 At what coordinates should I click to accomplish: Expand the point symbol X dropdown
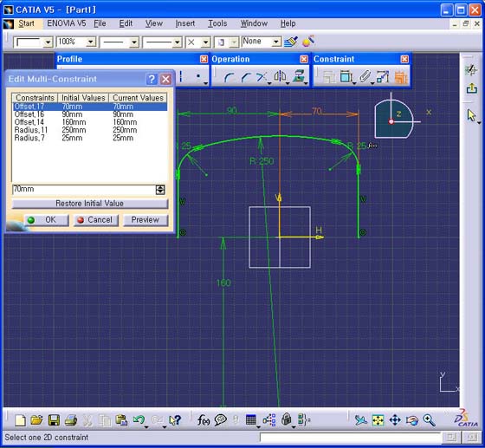tap(205, 42)
